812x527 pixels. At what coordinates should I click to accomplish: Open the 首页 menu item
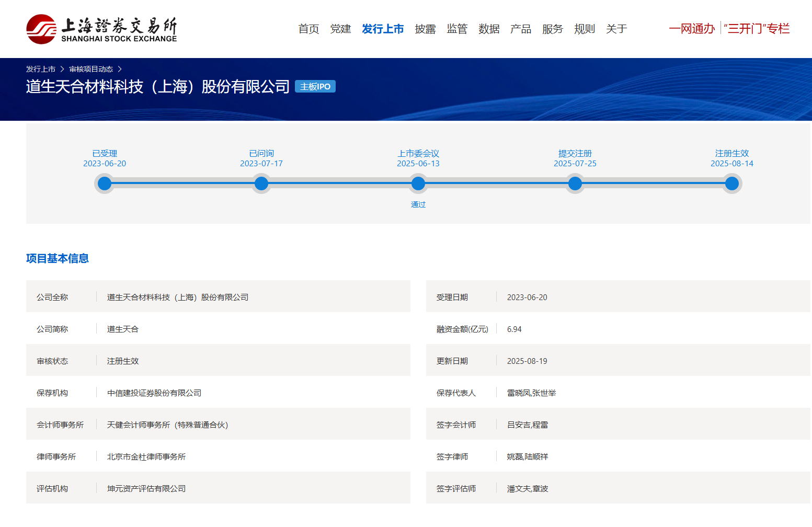[x=308, y=29]
